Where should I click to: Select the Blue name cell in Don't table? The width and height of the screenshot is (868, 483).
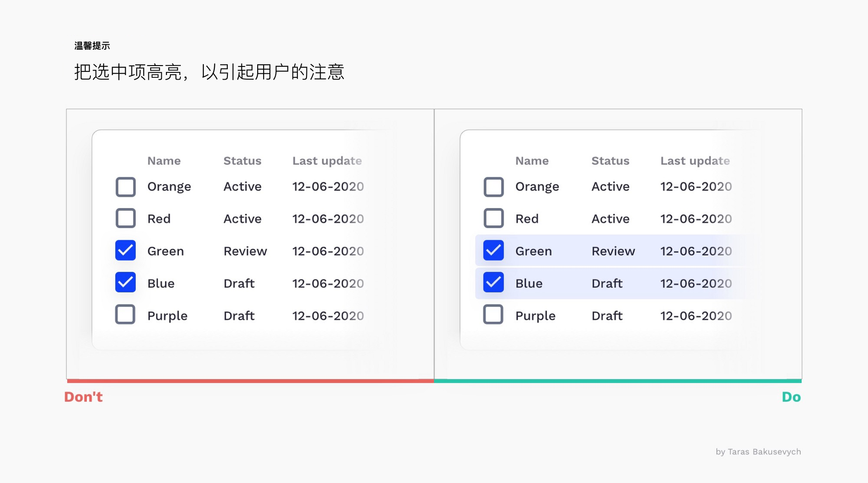coord(161,284)
